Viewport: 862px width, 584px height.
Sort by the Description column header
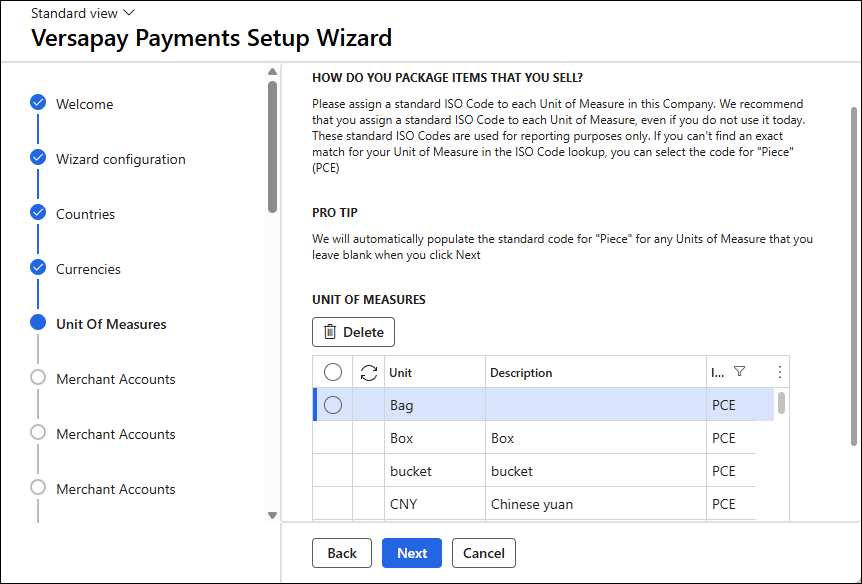tap(521, 373)
